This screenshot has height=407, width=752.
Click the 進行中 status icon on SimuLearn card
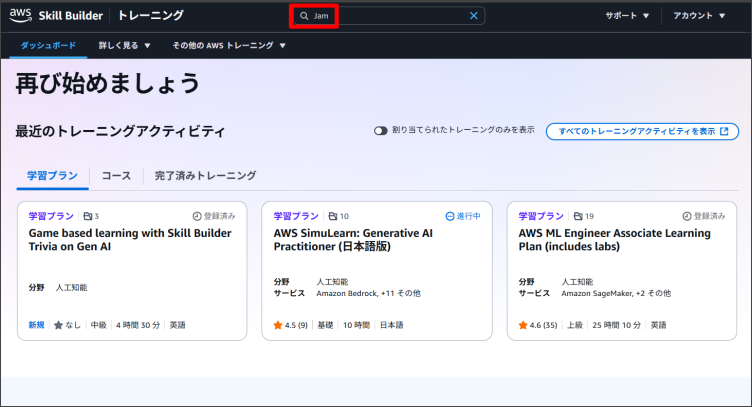pos(450,216)
